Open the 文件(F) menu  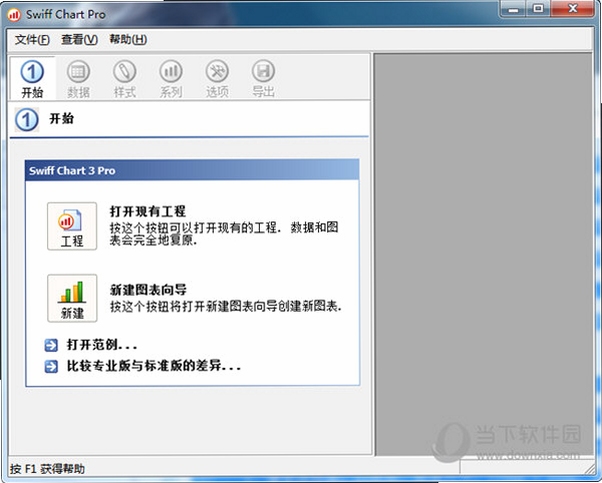(x=32, y=39)
